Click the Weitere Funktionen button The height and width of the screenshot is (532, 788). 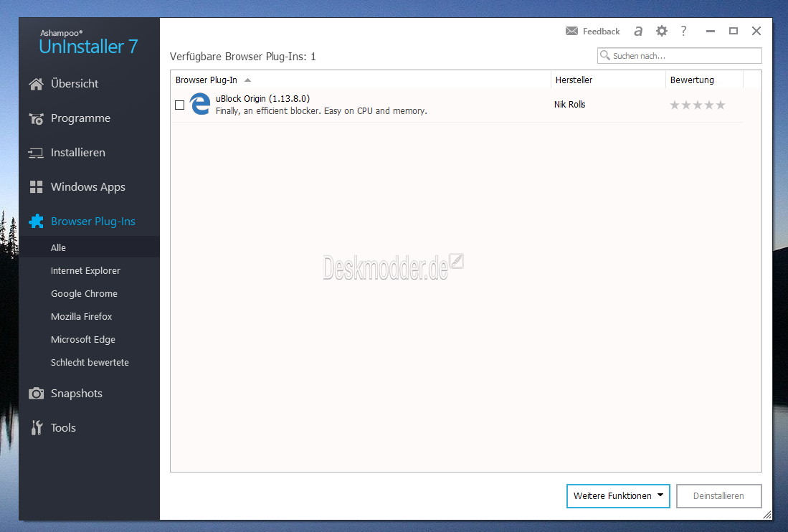point(617,496)
